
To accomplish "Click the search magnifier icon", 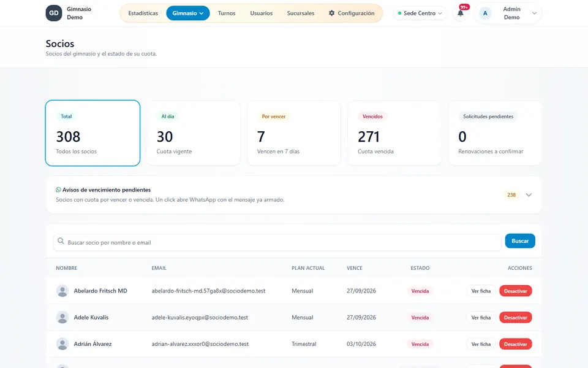I will click(61, 241).
